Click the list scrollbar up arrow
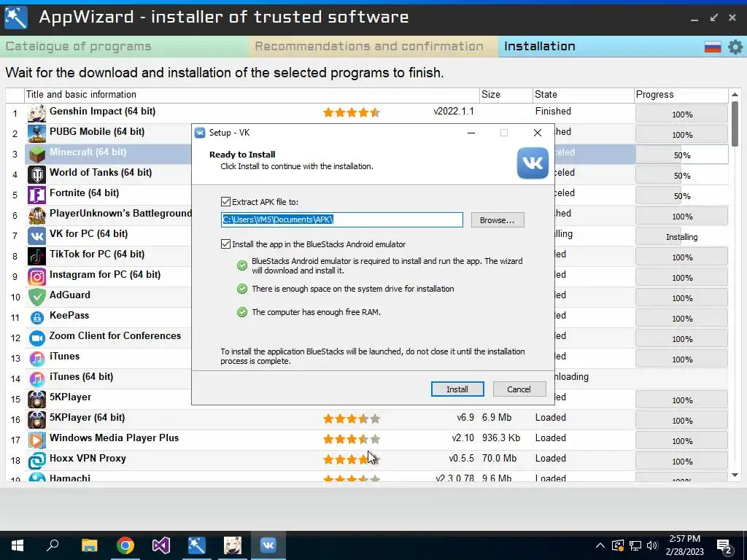 coord(735,95)
